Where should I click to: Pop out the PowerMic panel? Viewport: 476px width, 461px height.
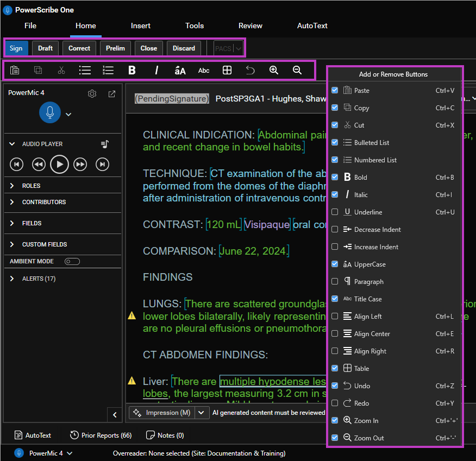point(112,94)
